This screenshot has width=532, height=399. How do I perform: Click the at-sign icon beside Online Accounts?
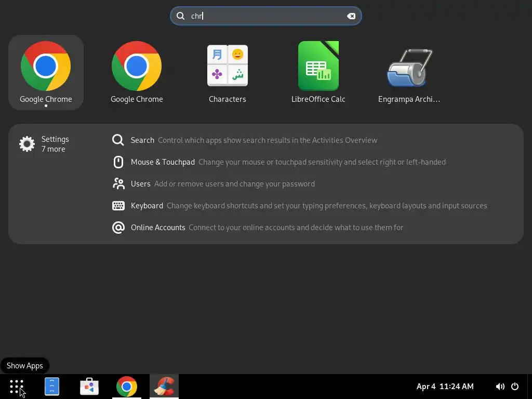(x=118, y=228)
